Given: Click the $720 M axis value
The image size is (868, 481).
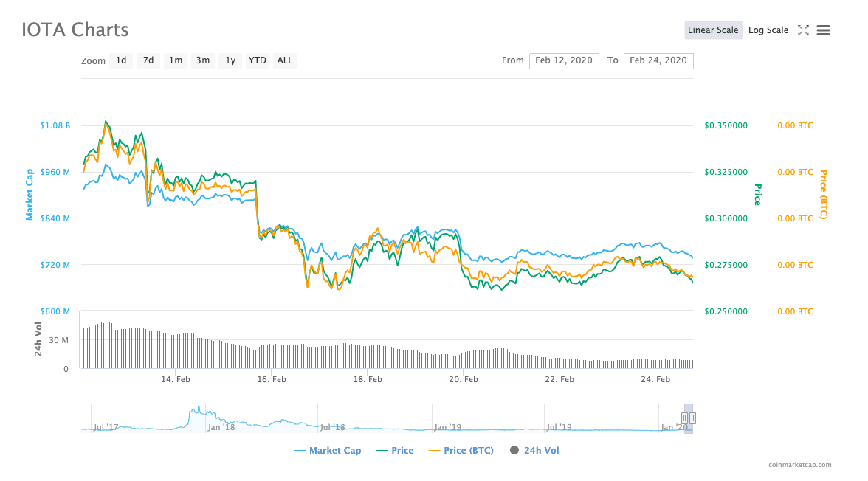Looking at the screenshot, I should [55, 265].
